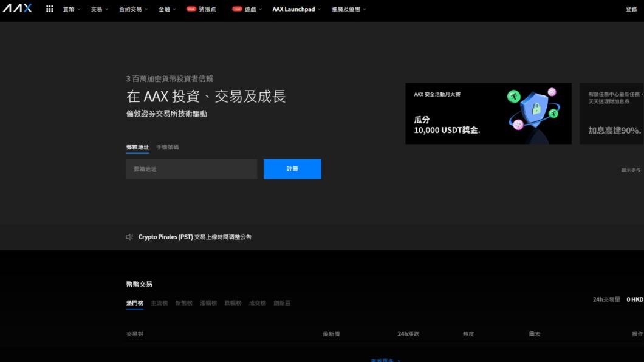The width and height of the screenshot is (644, 362).
Task: Expand the hot 遊戲 dropdown menu
Action: click(247, 9)
